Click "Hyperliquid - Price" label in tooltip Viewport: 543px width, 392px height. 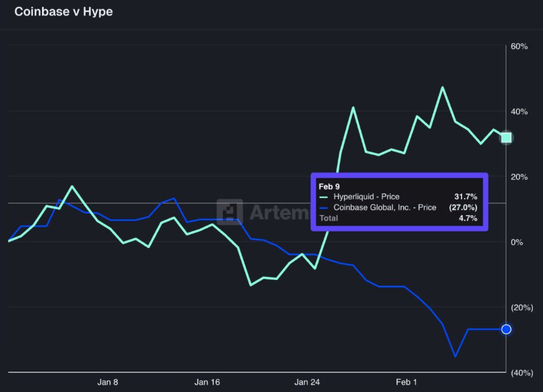pos(366,197)
